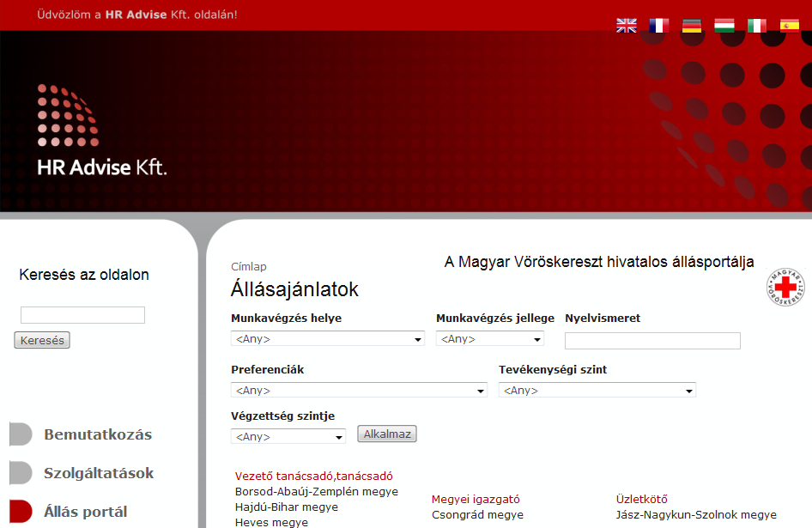Select the French flag language icon
Screen dimensions: 812x528
[x=658, y=26]
